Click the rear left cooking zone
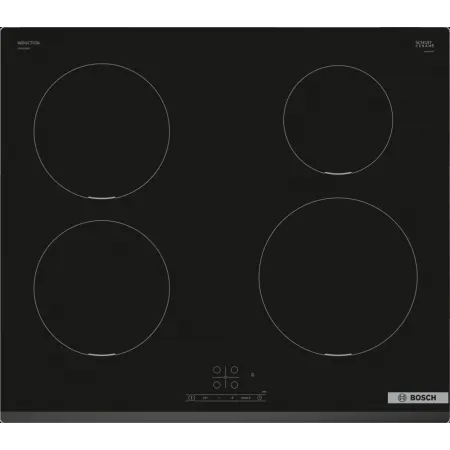The image size is (450, 450). pos(102,131)
